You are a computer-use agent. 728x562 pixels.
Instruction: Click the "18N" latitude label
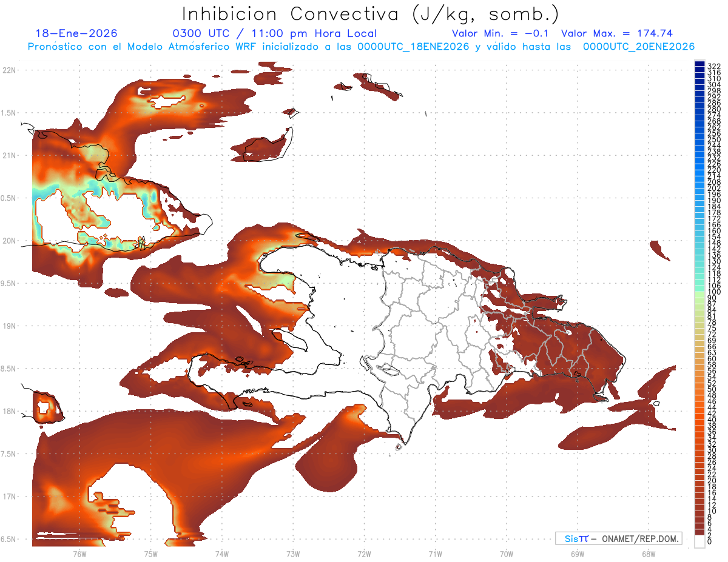pyautogui.click(x=10, y=411)
